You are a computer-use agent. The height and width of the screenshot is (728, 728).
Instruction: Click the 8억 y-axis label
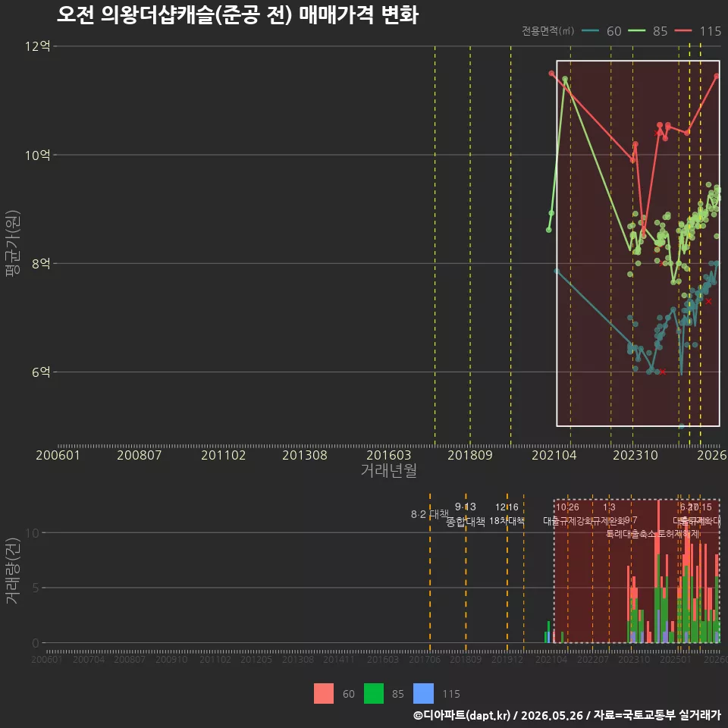(x=41, y=263)
